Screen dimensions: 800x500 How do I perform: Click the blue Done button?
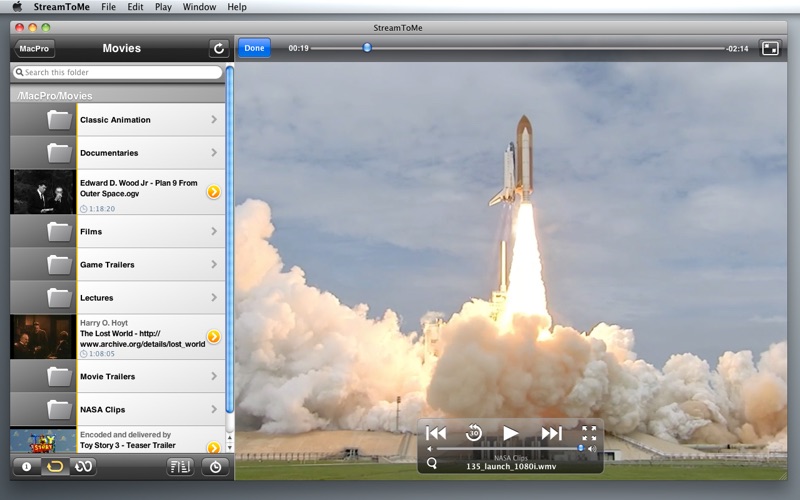coord(254,48)
